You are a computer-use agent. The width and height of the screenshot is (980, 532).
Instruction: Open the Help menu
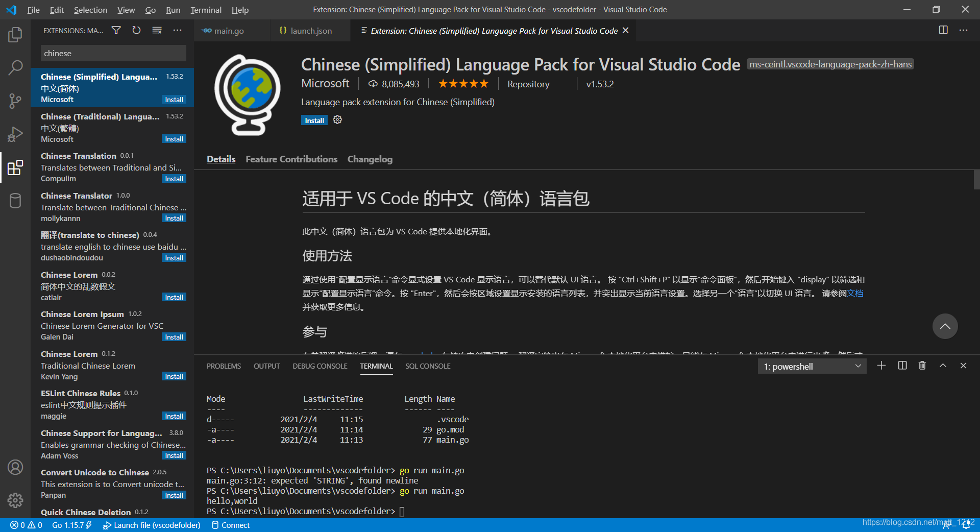(x=240, y=10)
